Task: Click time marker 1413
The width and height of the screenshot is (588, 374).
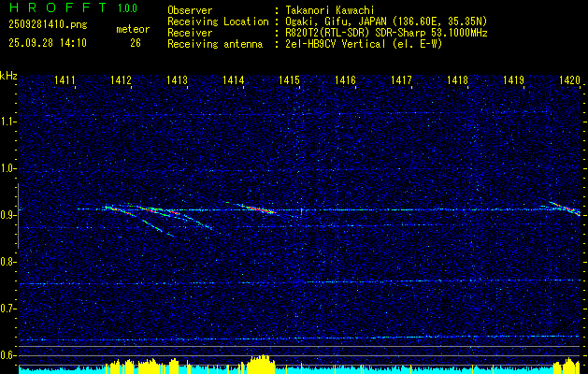Action: (x=177, y=79)
